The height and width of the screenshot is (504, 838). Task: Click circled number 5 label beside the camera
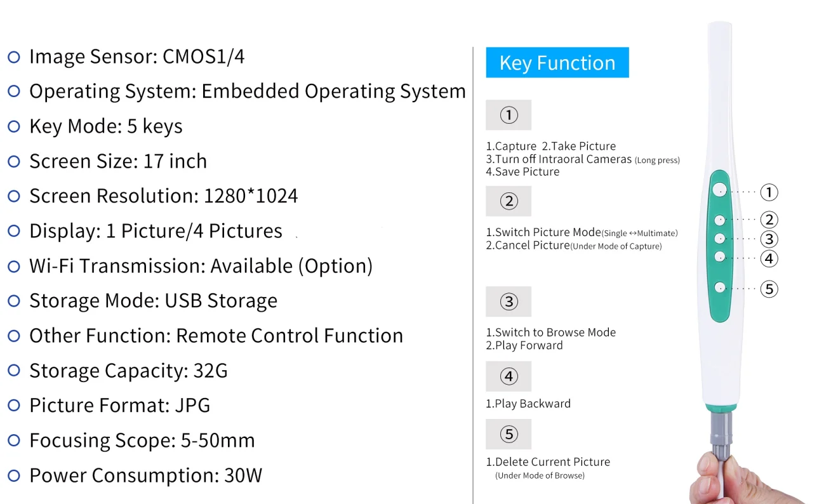click(x=769, y=289)
